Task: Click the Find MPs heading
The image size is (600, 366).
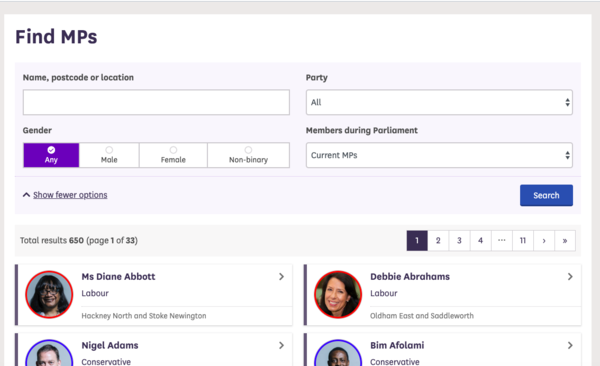Action: [56, 37]
